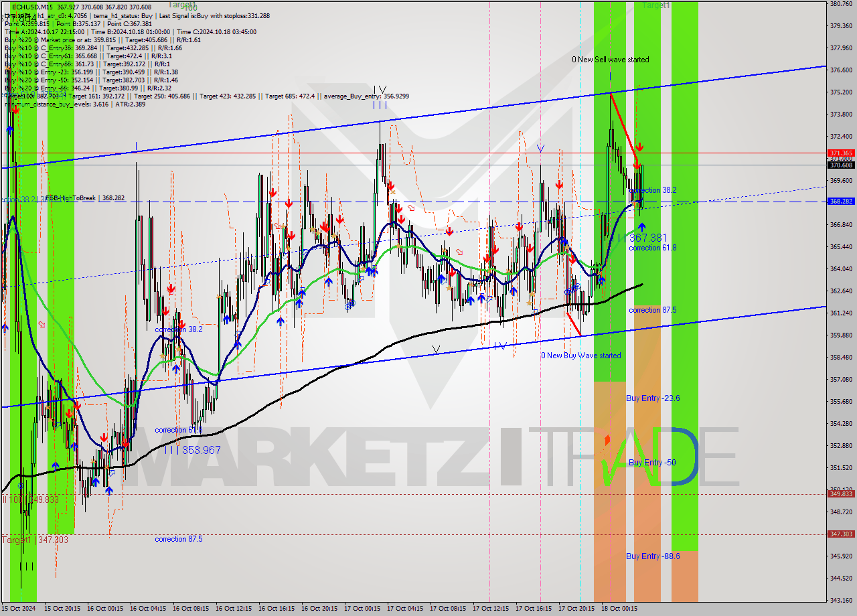The height and width of the screenshot is (616, 857).
Task: Click the 'FSB-HighToBreak | 368.282' label
Action: (x=84, y=198)
